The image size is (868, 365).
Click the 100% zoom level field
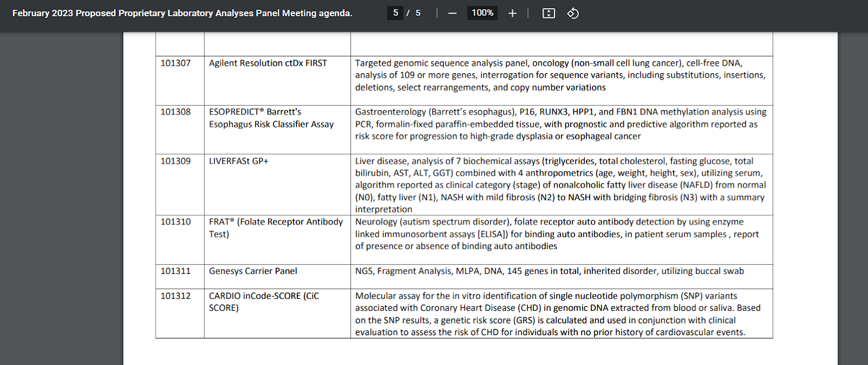click(x=482, y=13)
